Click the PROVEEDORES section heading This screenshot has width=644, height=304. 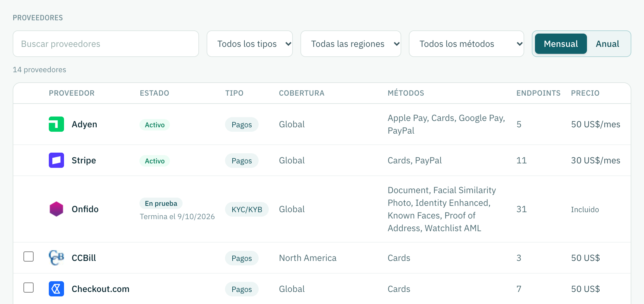38,18
